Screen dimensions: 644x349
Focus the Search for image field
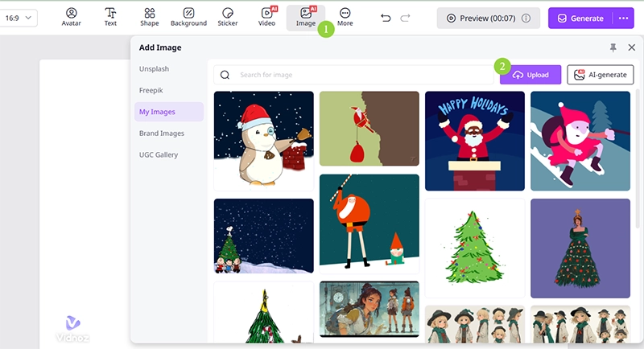click(353, 75)
